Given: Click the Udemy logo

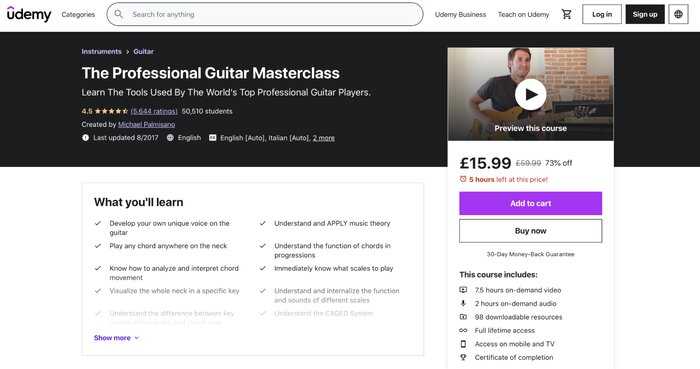Looking at the screenshot, I should tap(29, 14).
